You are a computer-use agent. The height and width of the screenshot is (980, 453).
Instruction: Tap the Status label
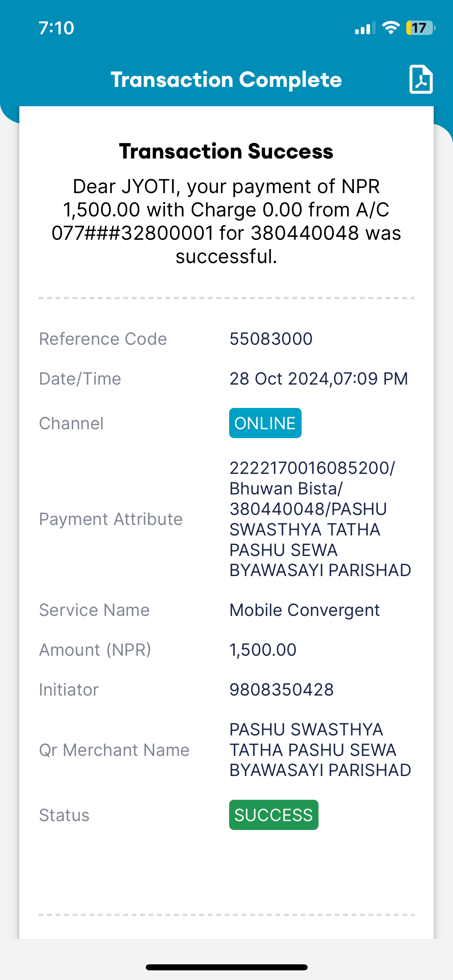pos(64,815)
